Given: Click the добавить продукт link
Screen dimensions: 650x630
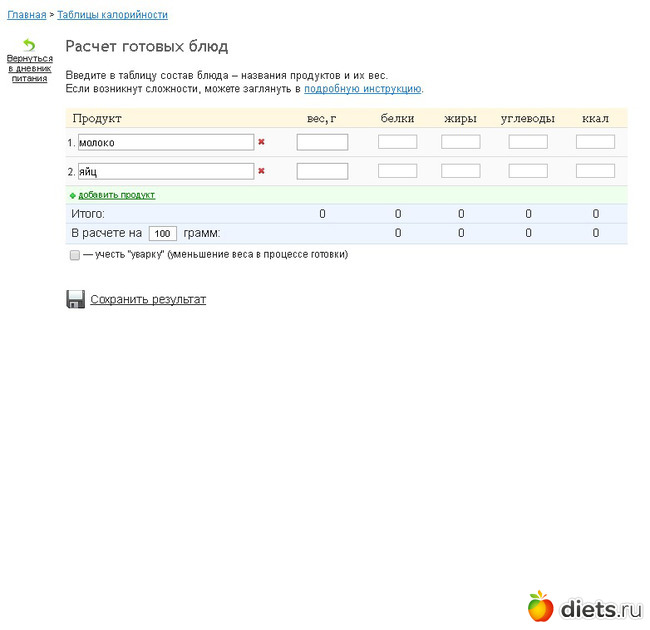Looking at the screenshot, I should pos(117,195).
